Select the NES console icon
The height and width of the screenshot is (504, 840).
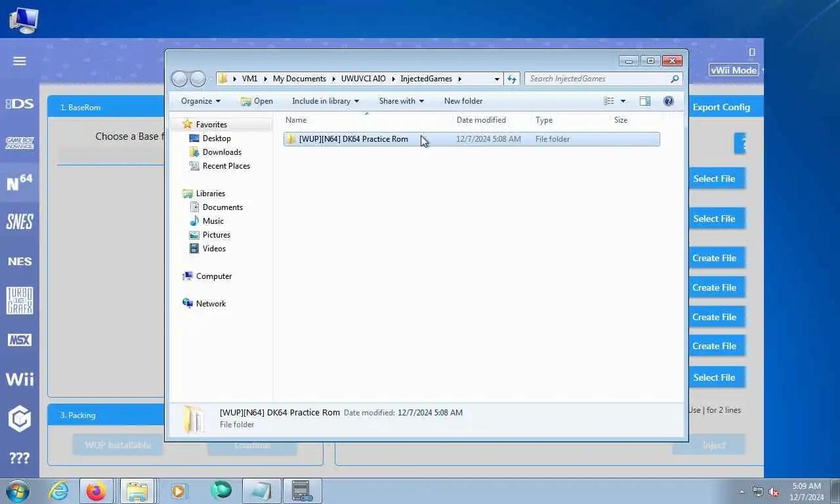coord(20,261)
